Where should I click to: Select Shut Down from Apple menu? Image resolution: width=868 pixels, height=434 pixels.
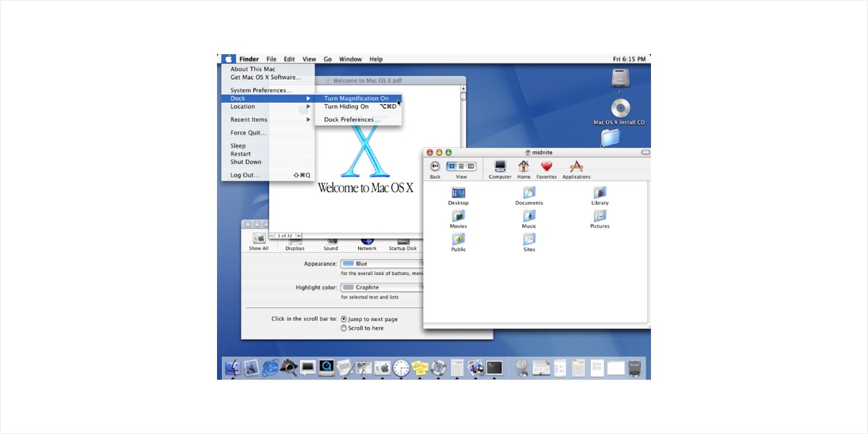[268, 162]
